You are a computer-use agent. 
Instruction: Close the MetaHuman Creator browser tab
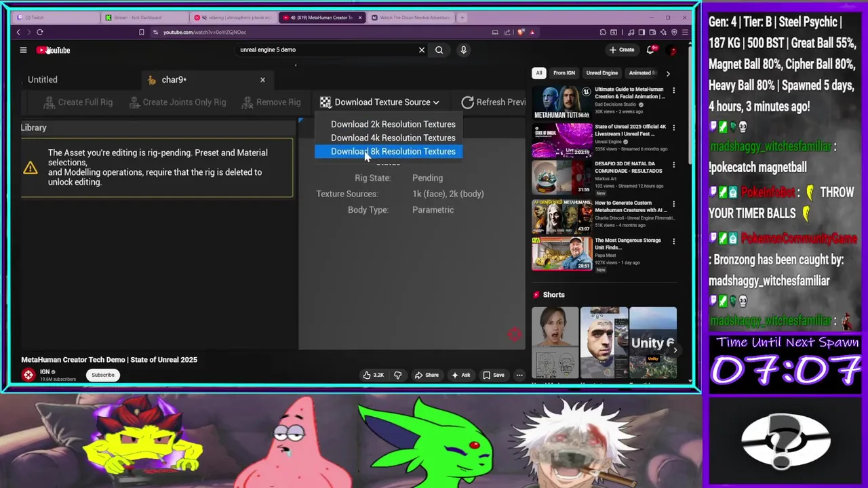(360, 18)
